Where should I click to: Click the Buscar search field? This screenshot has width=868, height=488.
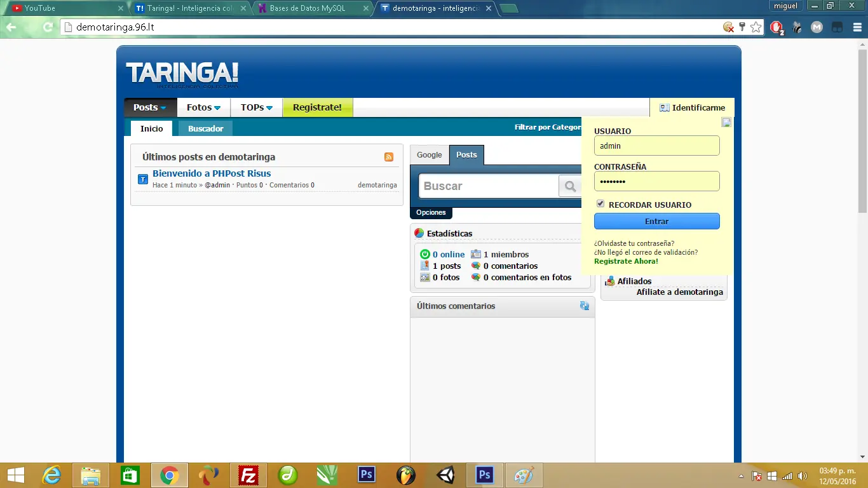pos(488,186)
